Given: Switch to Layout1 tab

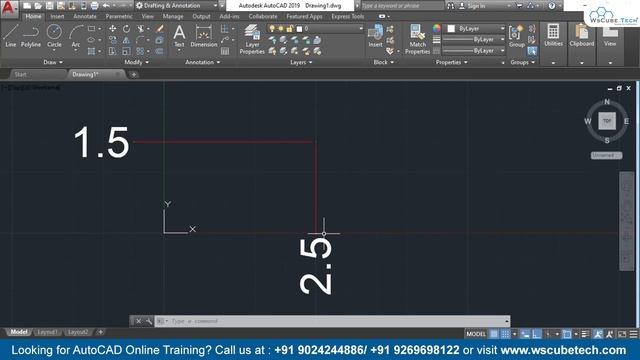Looking at the screenshot, I should (47, 332).
